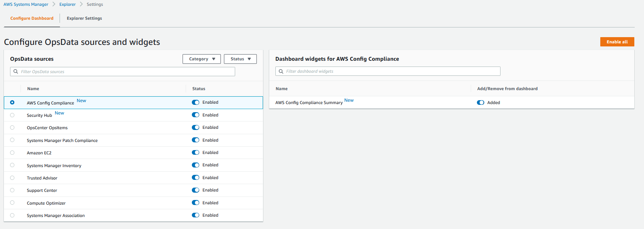Click Name column header in OpsData sources
Viewport: 644px width, 229px height.
[x=33, y=89]
